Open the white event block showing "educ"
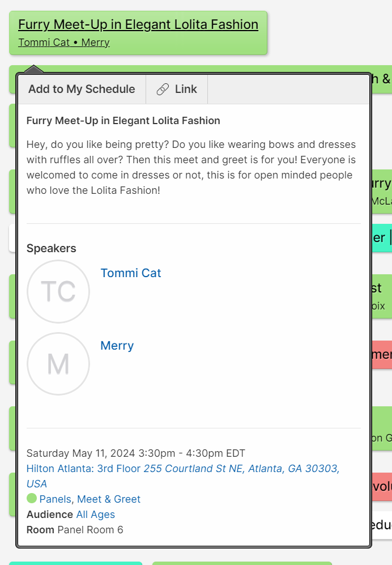Viewport: 392px width, 565px height. [x=382, y=525]
